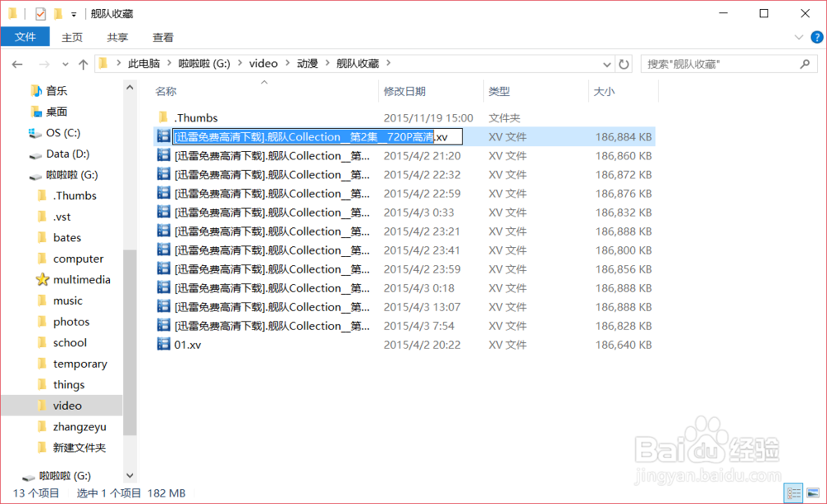Sort by the 类型 column header
The height and width of the screenshot is (504, 827).
[499, 91]
